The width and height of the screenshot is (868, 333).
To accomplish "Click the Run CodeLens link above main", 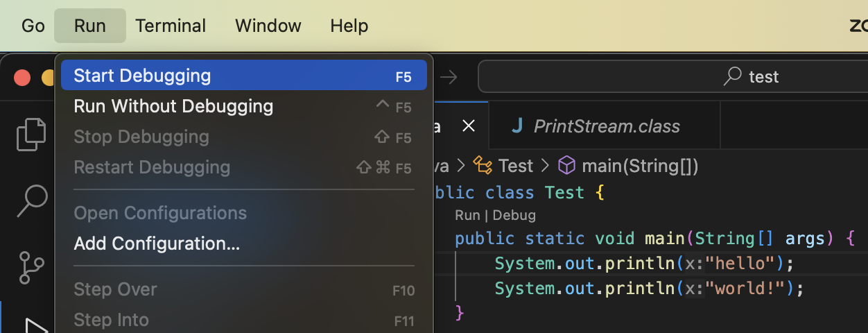I will coord(467,216).
